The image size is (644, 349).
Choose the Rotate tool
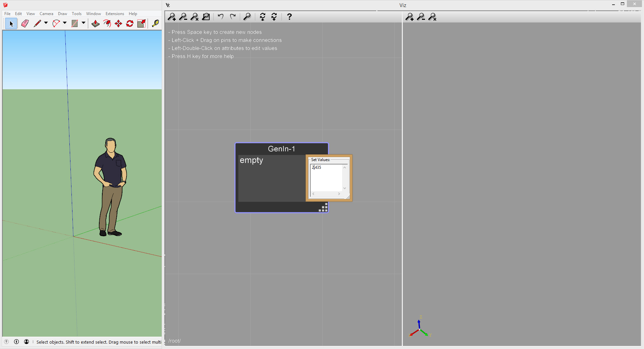[130, 23]
